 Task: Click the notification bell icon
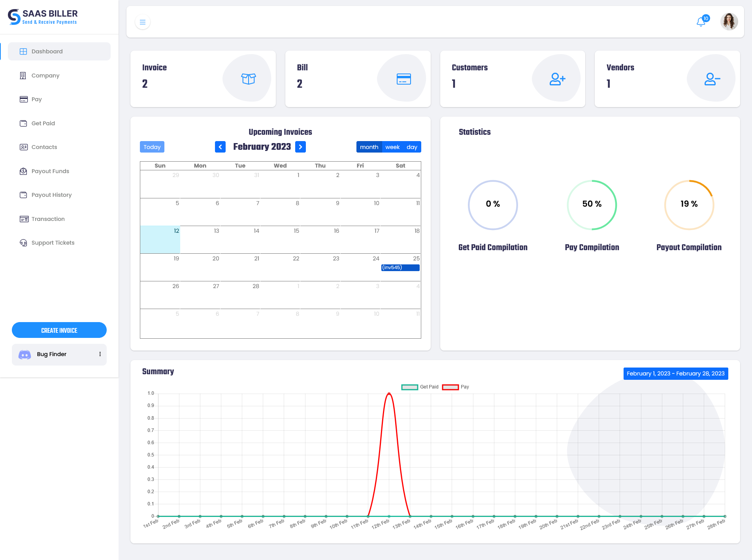click(x=701, y=22)
